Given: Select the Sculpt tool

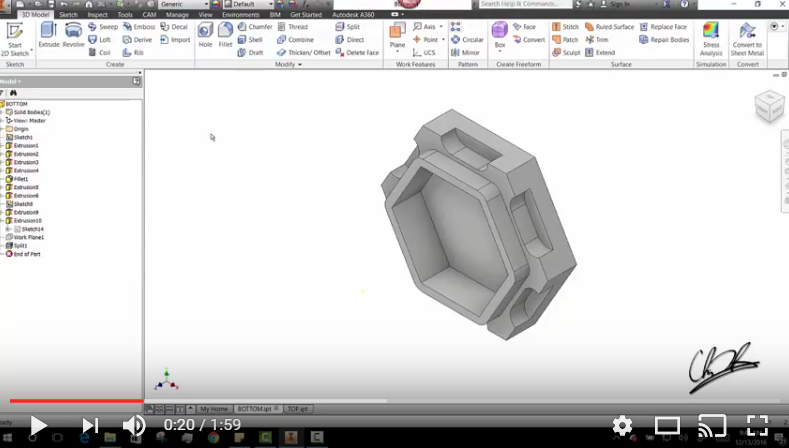Looking at the screenshot, I should point(566,52).
